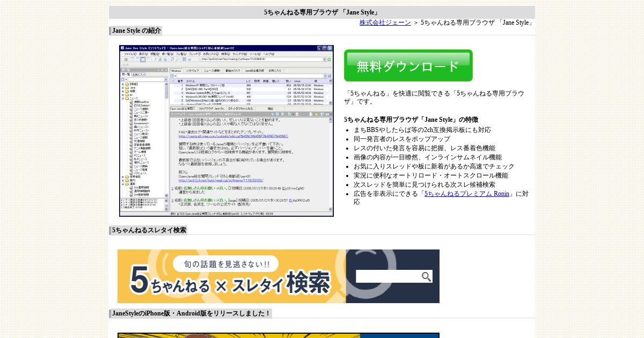Select the JaneStyleのiPhone版・Android版 release heading
The height and width of the screenshot is (338, 644).
192,313
